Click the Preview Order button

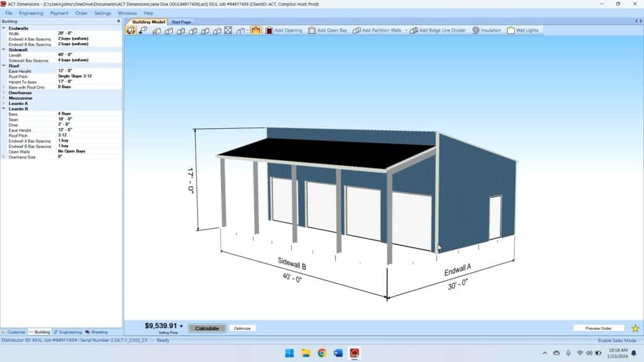coord(598,328)
